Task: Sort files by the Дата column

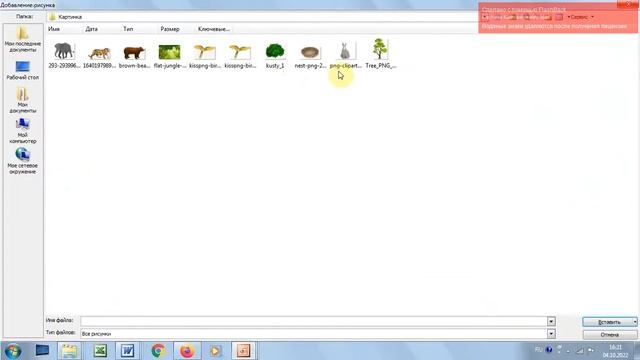Action: coord(91,29)
